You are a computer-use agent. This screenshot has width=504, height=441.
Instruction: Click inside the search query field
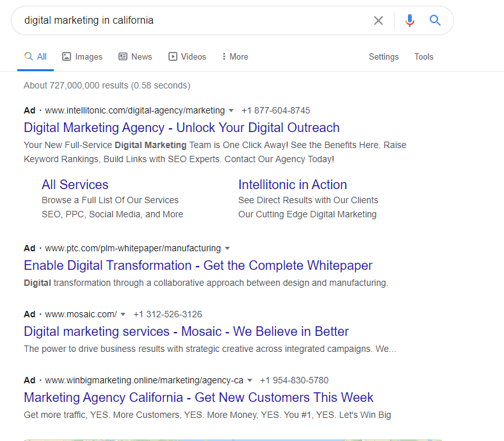pyautogui.click(x=193, y=21)
